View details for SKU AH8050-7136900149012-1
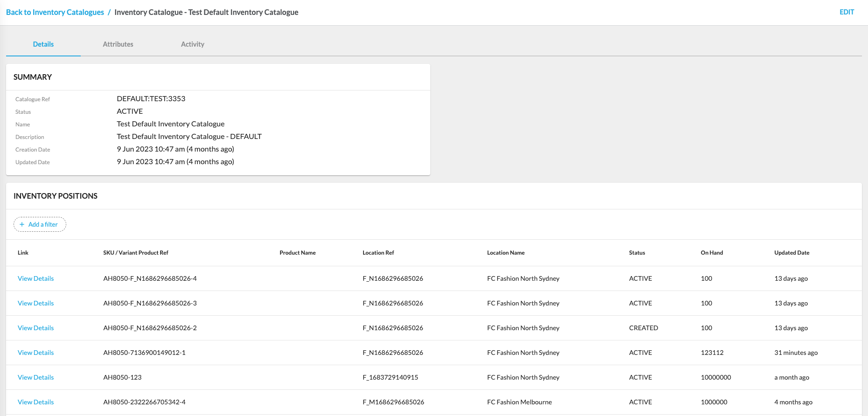Image resolution: width=868 pixels, height=416 pixels. click(x=35, y=353)
